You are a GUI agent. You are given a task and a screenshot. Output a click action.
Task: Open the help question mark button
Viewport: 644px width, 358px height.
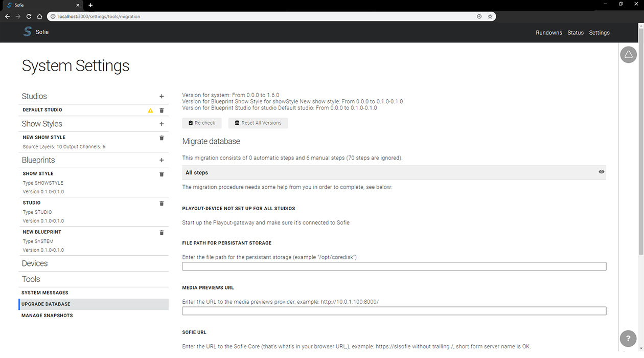[628, 339]
